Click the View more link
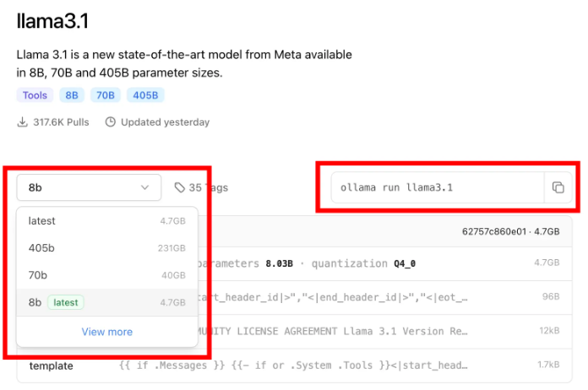This screenshot has height=390, width=588. tap(107, 332)
